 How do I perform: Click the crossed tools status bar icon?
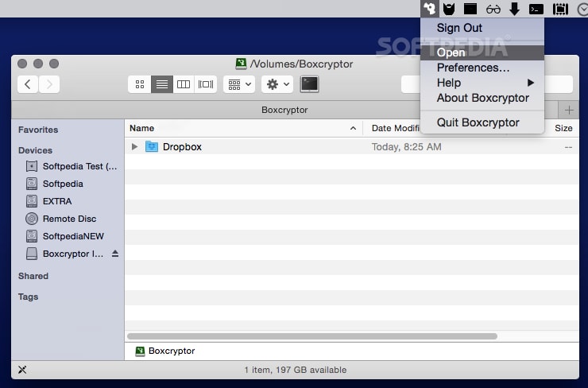[x=22, y=370]
